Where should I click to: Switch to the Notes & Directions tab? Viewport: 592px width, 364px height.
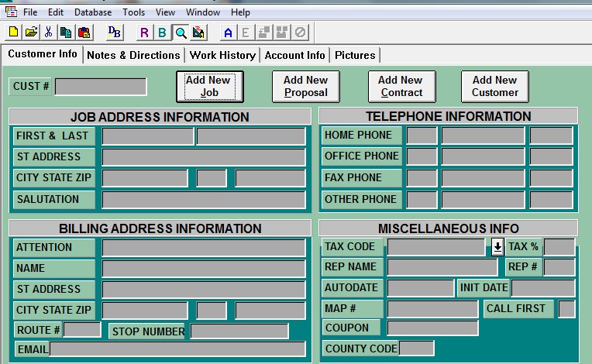[x=133, y=55]
